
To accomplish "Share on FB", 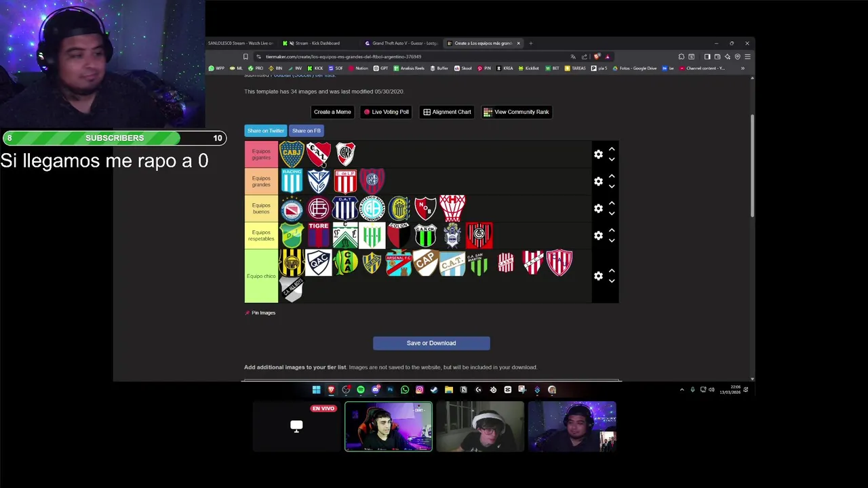I will 306,131.
